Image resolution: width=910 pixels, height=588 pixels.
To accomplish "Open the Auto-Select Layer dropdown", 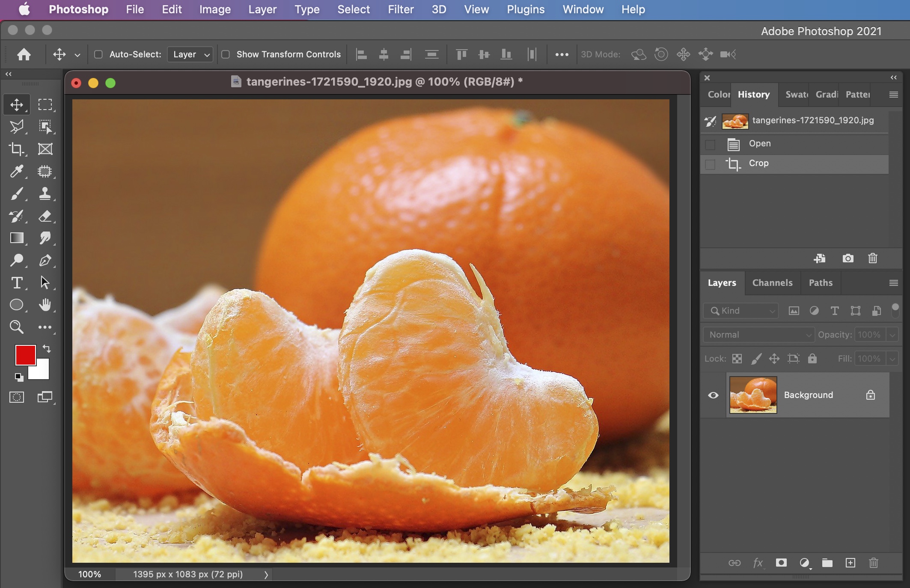I will (190, 54).
